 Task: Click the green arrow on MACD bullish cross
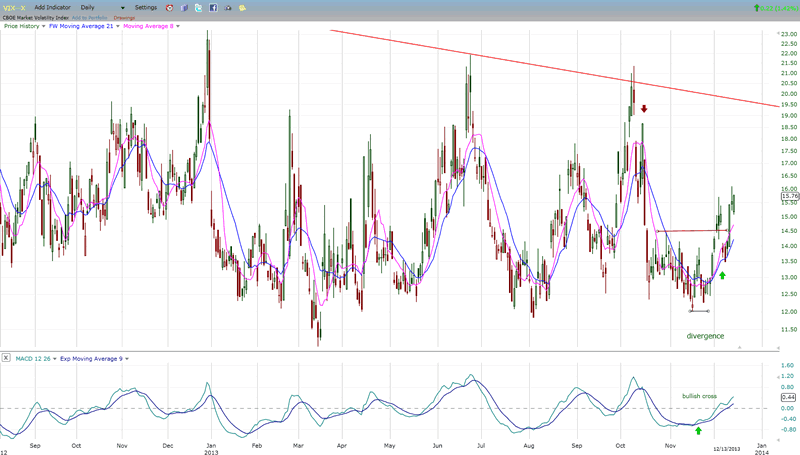(x=699, y=430)
